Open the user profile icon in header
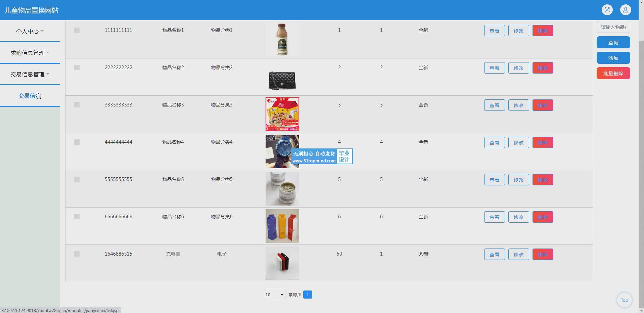The height and width of the screenshot is (313, 644). 626,10
